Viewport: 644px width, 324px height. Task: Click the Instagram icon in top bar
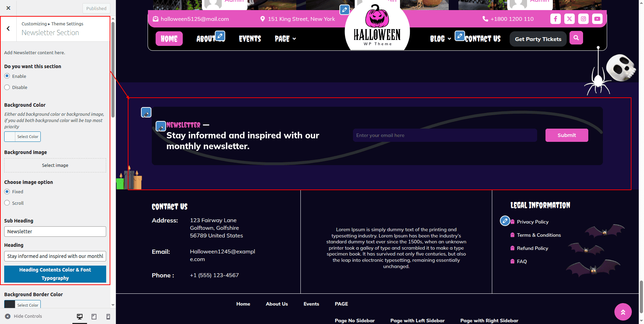[x=583, y=19]
